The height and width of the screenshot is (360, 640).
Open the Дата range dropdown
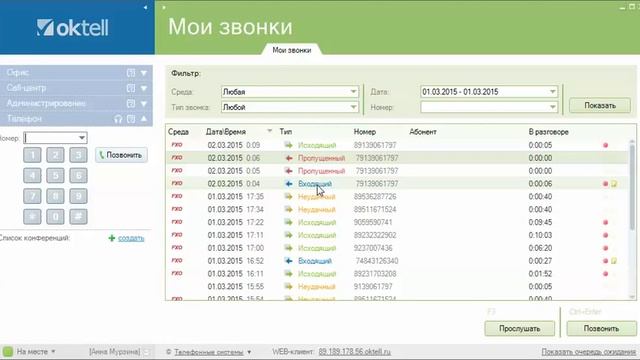pos(552,92)
